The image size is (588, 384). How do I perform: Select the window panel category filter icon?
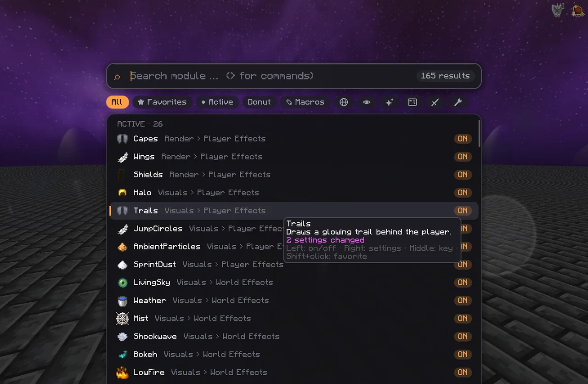pyautogui.click(x=412, y=102)
